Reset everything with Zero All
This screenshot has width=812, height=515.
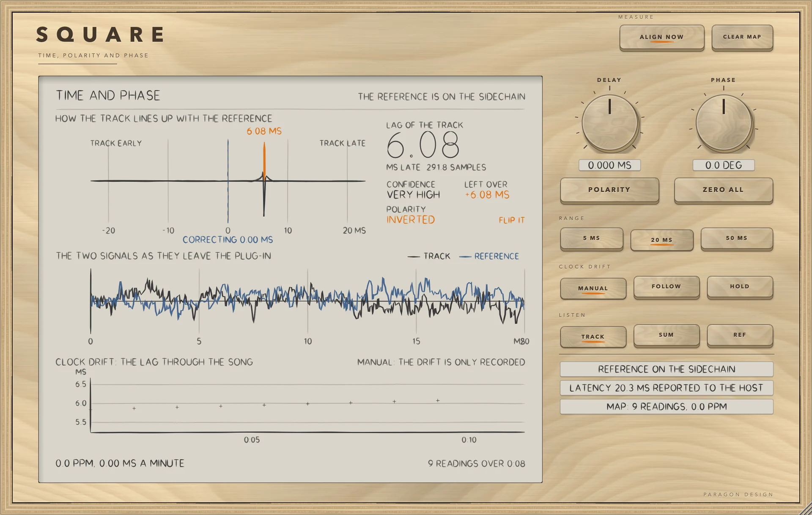[723, 190]
